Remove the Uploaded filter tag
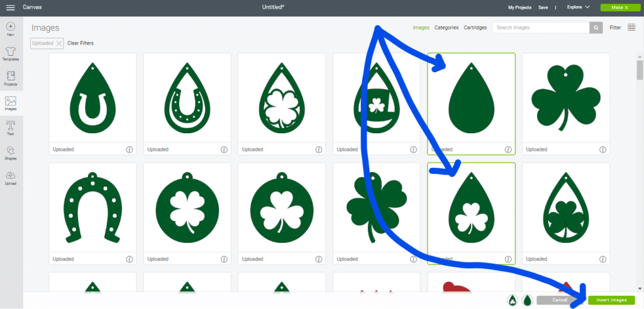644x309 pixels. tap(59, 43)
